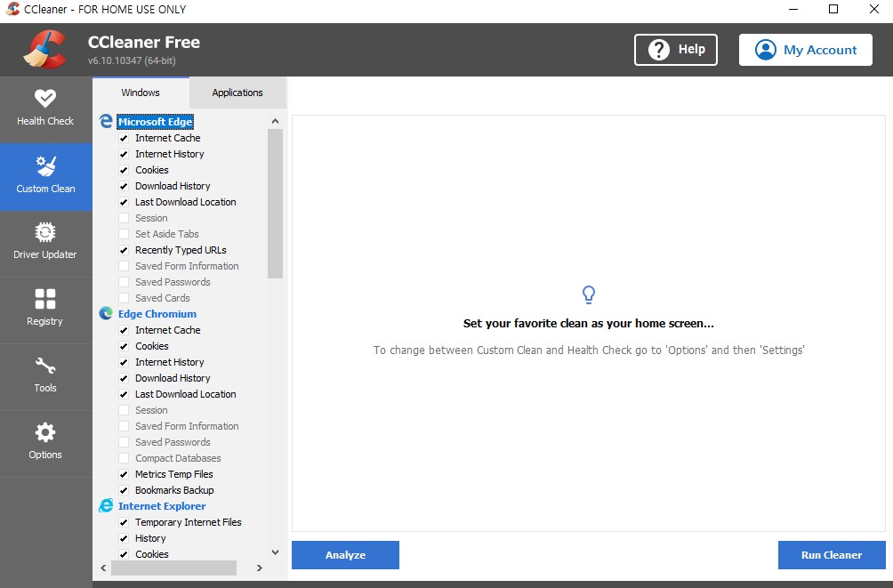Click the Edge Chromium icon

point(106,313)
